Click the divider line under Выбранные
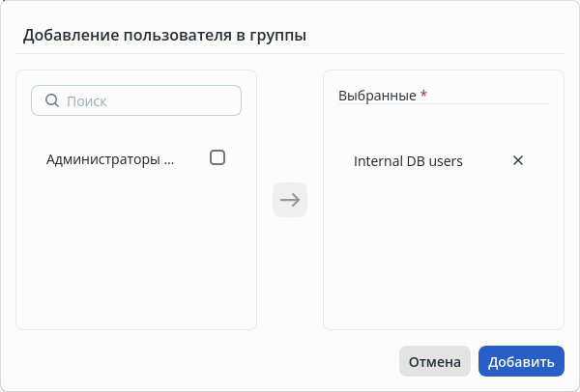Image resolution: width=580 pixels, height=392 pixels. point(443,103)
